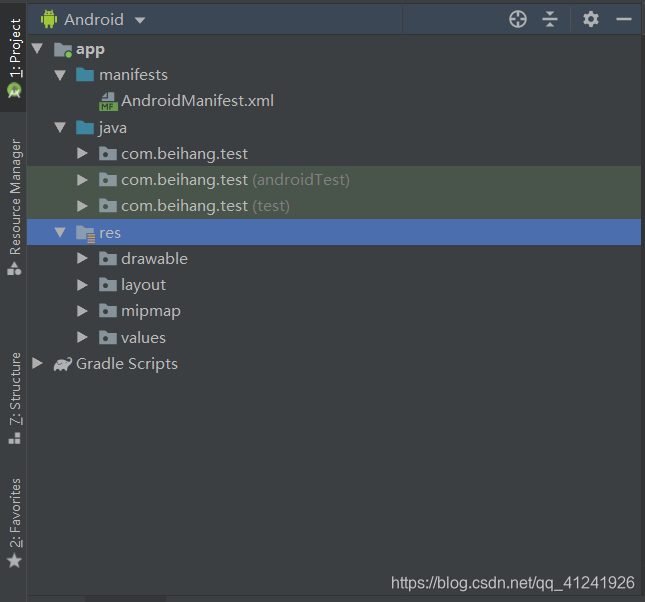Open the 7: Structure side tab
Screen dimensions: 645x602
pos(14,398)
